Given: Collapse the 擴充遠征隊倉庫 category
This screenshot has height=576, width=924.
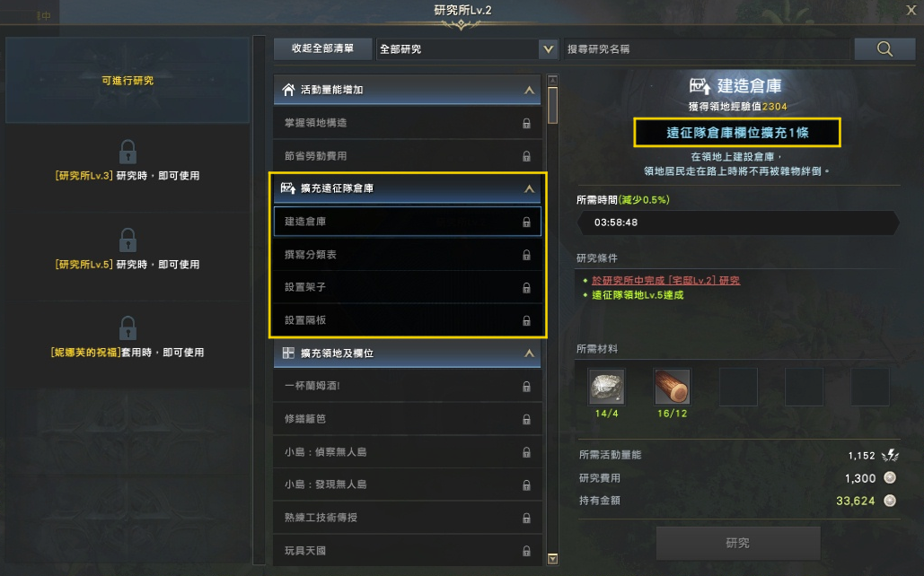Looking at the screenshot, I should [529, 188].
